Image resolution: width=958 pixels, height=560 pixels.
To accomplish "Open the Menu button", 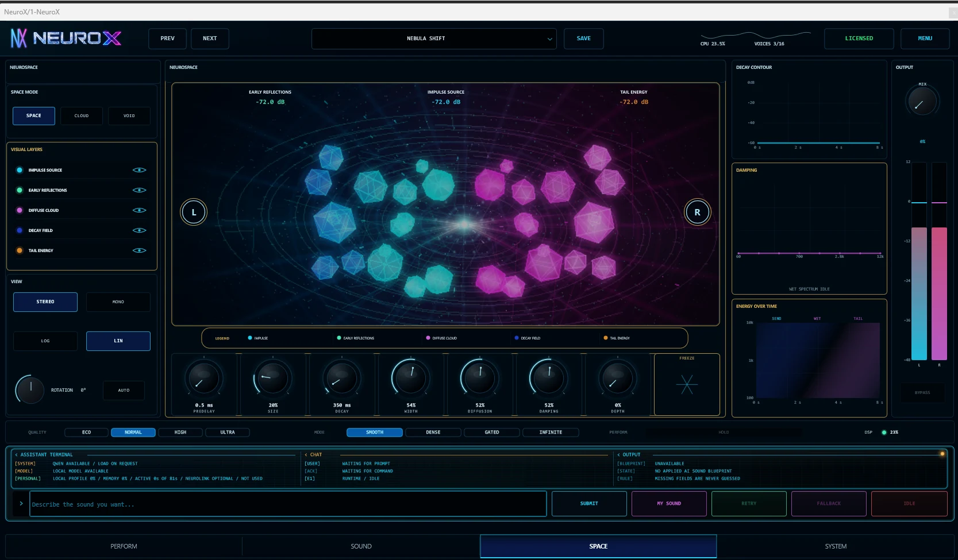I will tap(925, 38).
